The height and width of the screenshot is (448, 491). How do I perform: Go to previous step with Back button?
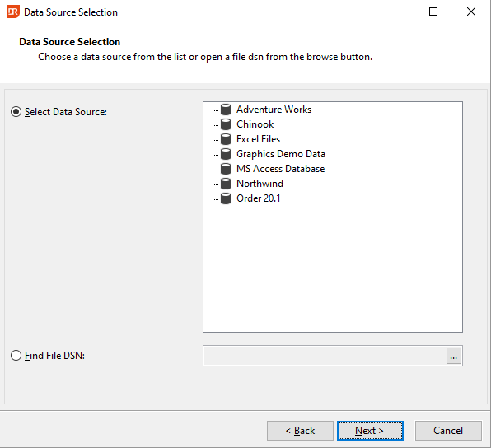[300, 431]
